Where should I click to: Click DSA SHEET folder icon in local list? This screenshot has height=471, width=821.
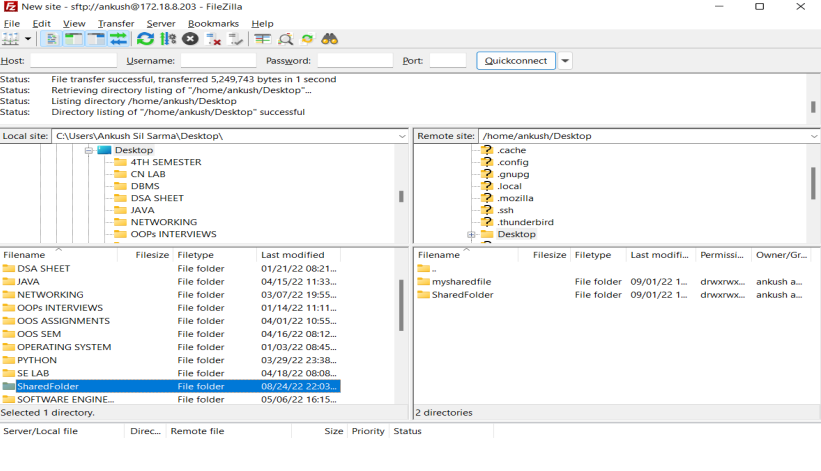pos(8,268)
